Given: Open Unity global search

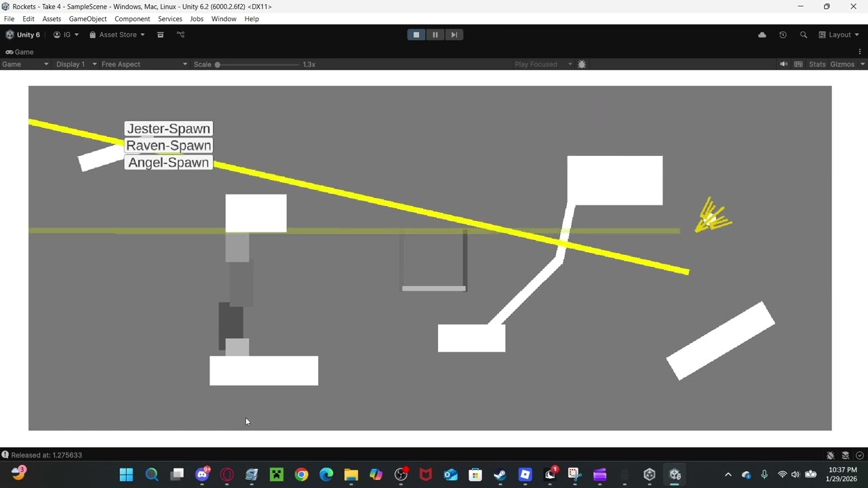Looking at the screenshot, I should coord(804,35).
